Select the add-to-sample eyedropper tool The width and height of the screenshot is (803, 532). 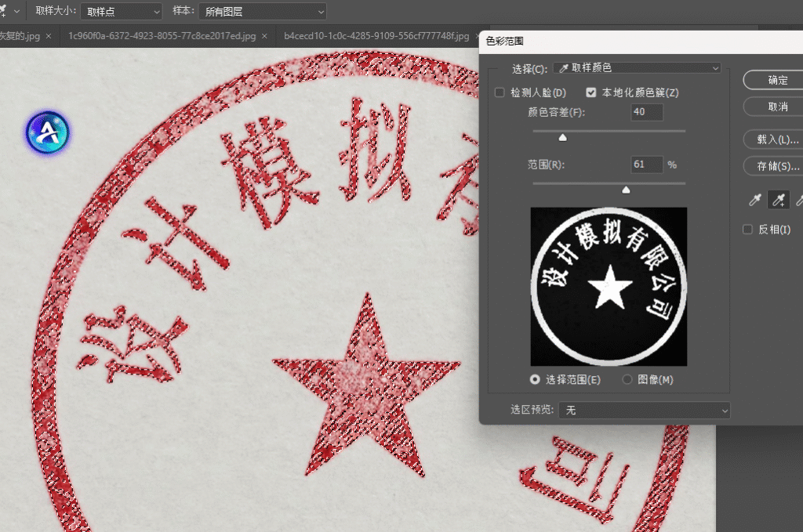(x=779, y=200)
